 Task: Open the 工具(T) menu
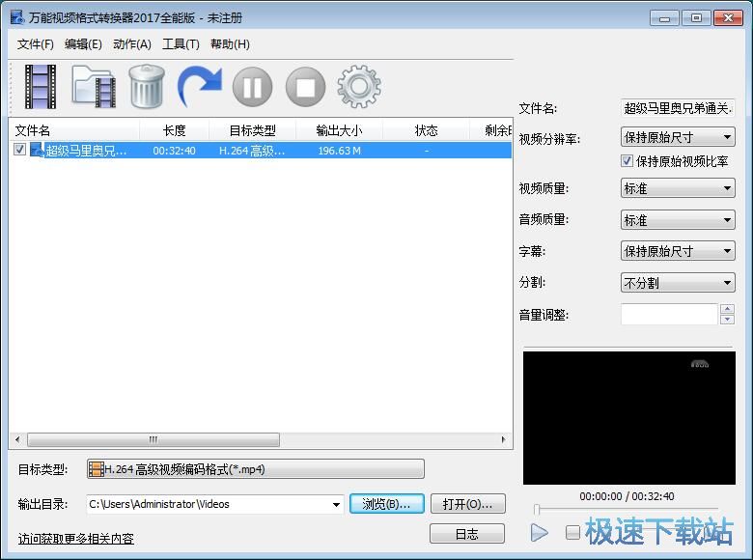click(x=181, y=43)
